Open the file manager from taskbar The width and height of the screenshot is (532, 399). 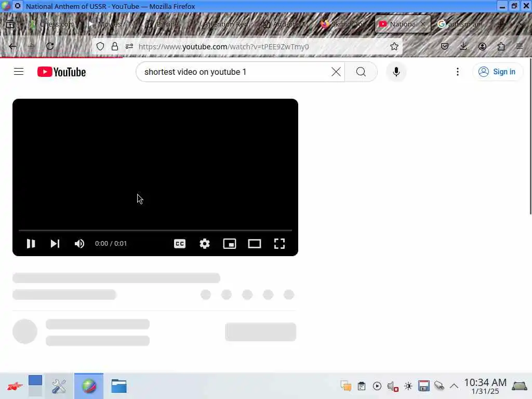119,386
